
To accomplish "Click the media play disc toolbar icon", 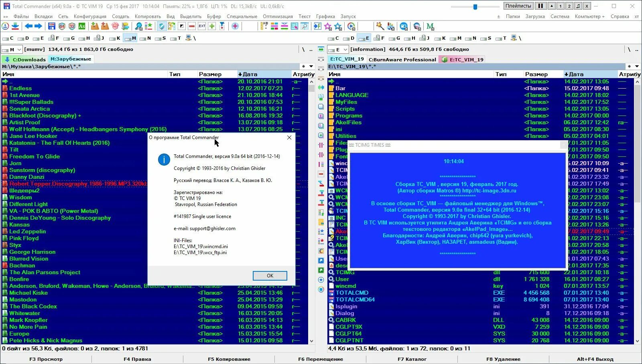I will pos(351,26).
